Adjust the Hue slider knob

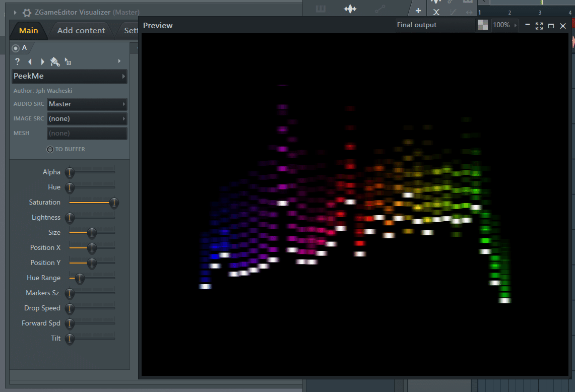[70, 187]
